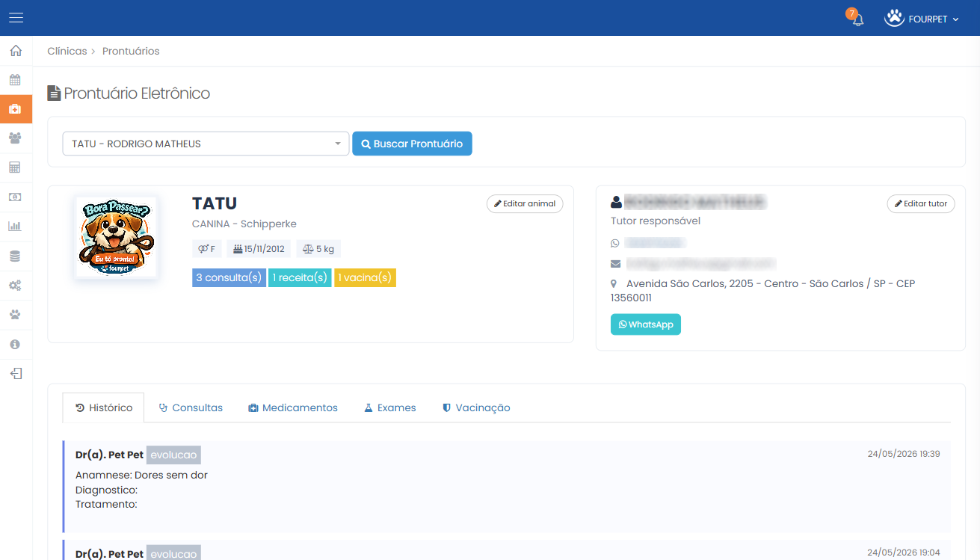Switch to the Vacinação tab
Screen dimensions: 980x560
(x=476, y=407)
